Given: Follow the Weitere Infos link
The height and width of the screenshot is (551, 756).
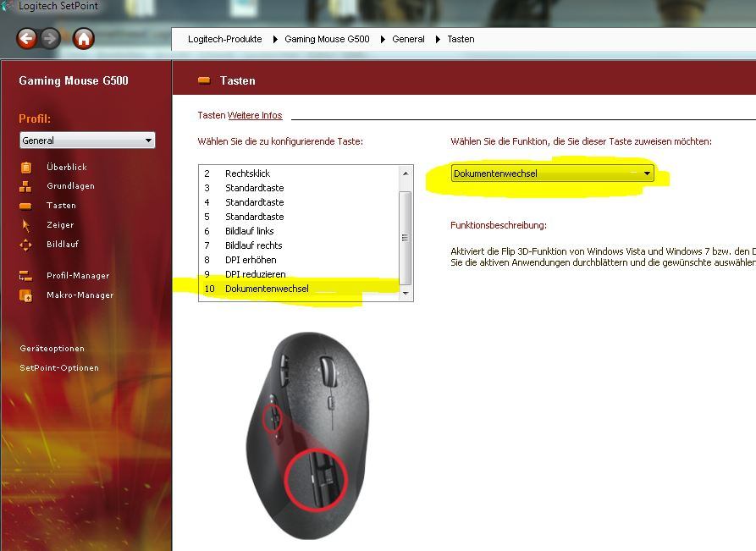Looking at the screenshot, I should [255, 115].
